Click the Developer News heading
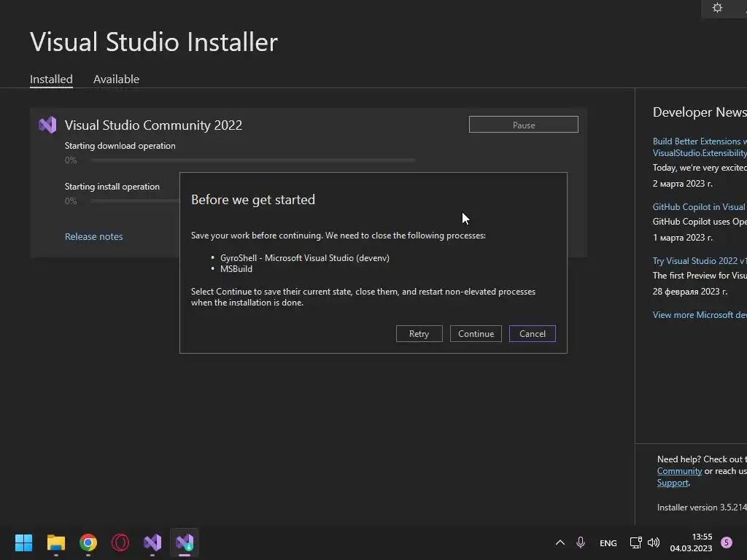 [x=700, y=112]
